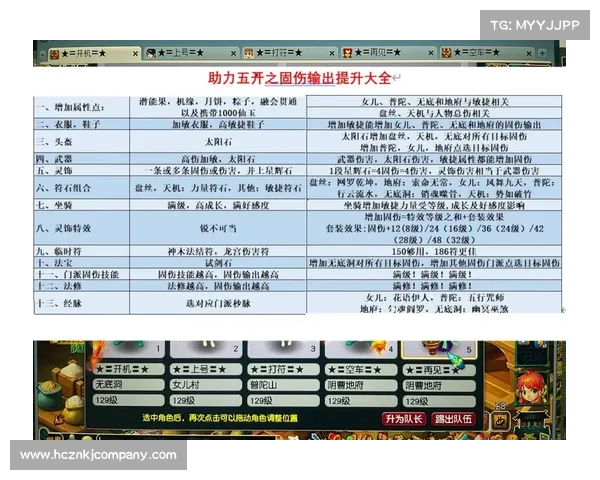
Task: Click table row 五、灵饰
Action: coord(298,170)
